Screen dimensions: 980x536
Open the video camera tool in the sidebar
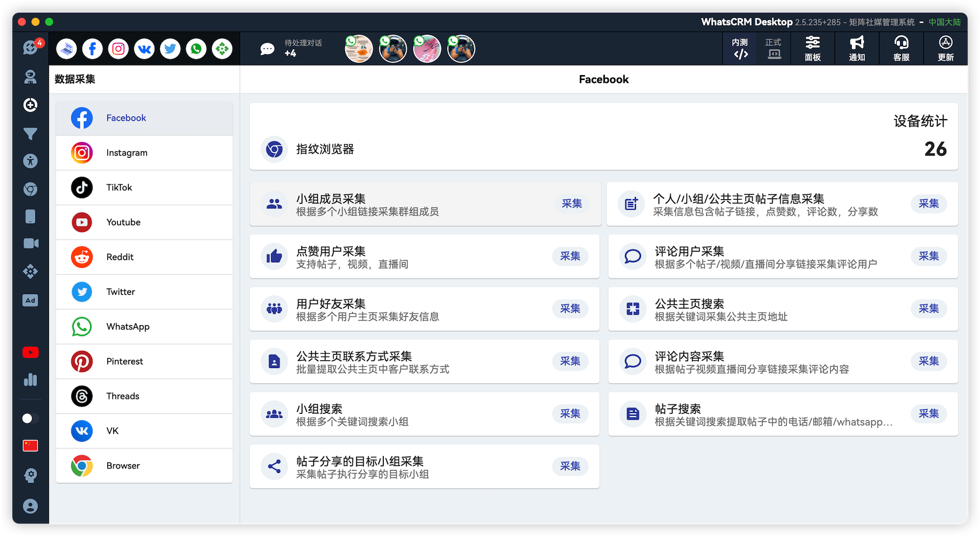(30, 243)
